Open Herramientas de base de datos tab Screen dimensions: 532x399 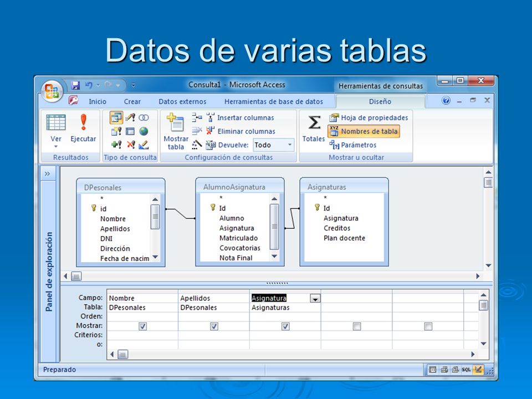273,101
